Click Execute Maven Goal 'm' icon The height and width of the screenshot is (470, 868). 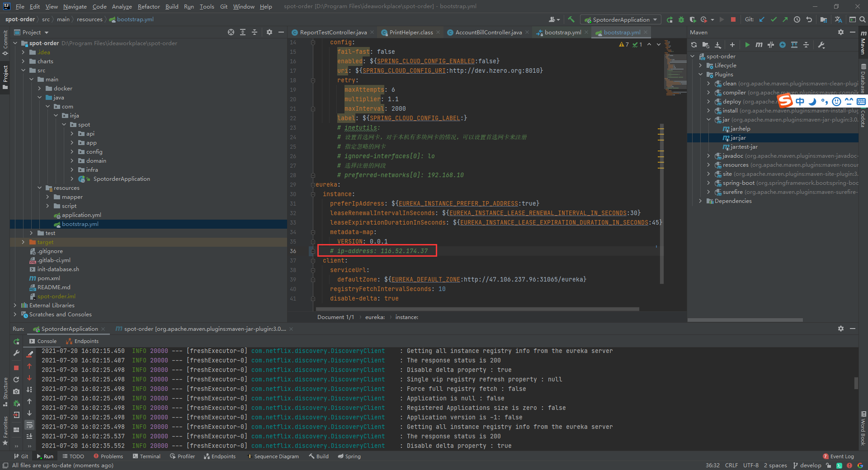coord(759,45)
